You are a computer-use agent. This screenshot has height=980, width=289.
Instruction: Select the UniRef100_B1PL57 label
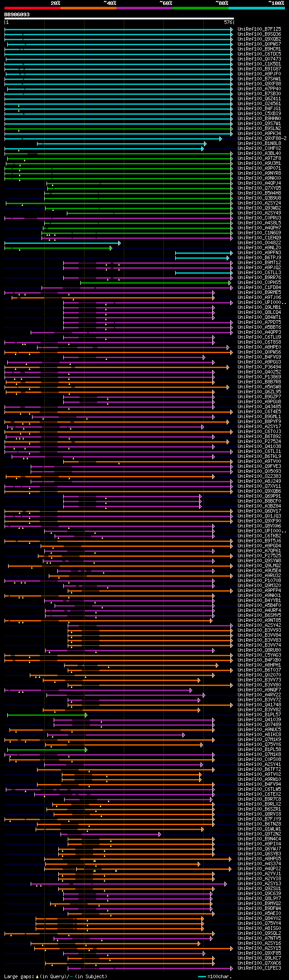(259, 714)
